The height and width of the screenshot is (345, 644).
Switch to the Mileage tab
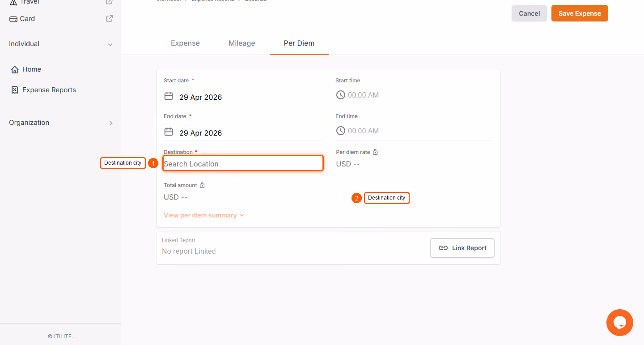coord(242,43)
